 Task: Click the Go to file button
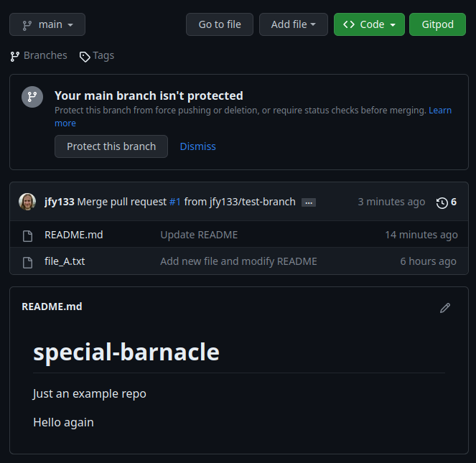(x=220, y=24)
